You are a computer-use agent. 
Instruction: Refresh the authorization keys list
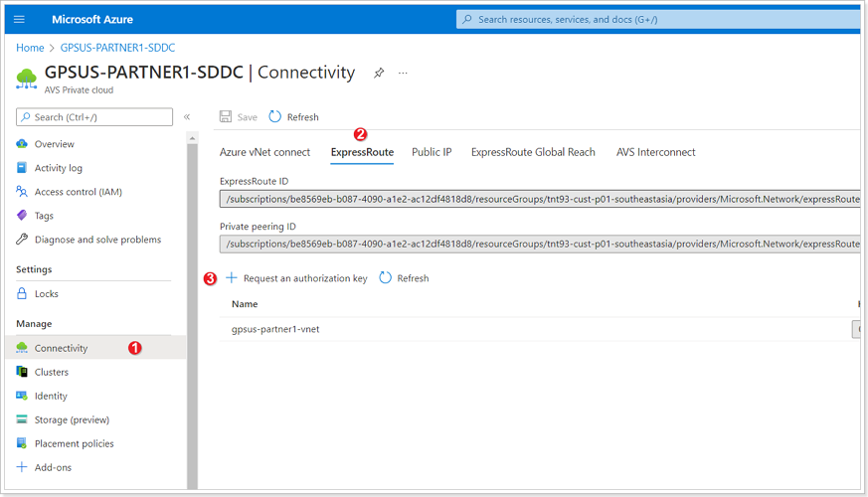click(404, 278)
